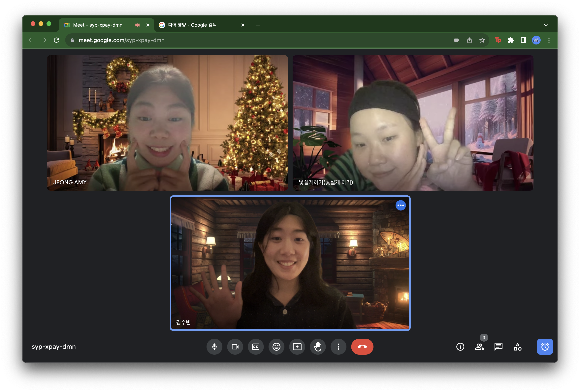Click the lock site info icon

72,40
